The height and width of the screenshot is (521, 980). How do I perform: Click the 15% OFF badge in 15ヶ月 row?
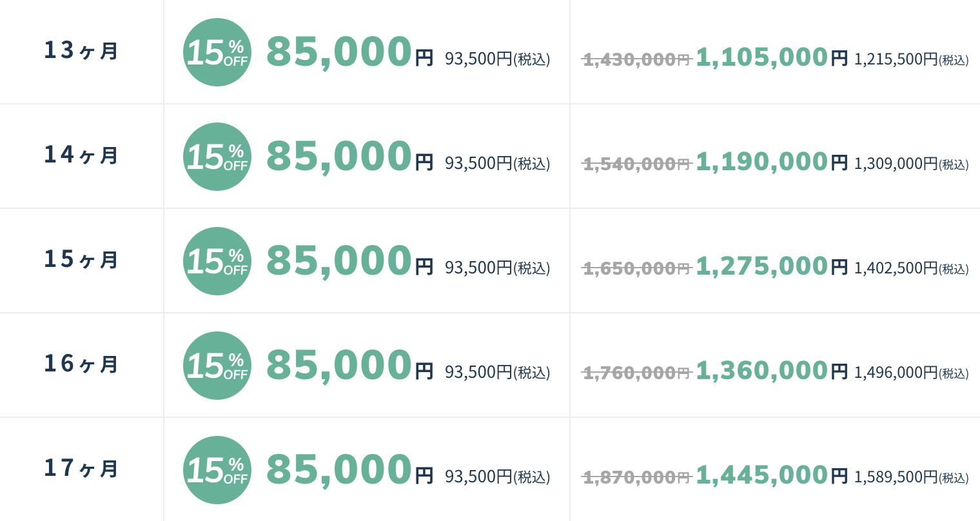click(217, 261)
